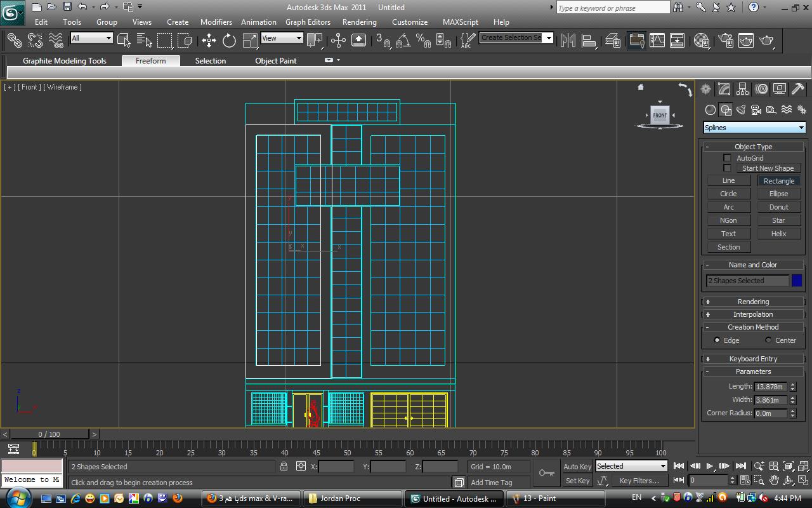Toggle the Start New Shape checkbox
Viewport: 812px width, 508px height.
727,168
